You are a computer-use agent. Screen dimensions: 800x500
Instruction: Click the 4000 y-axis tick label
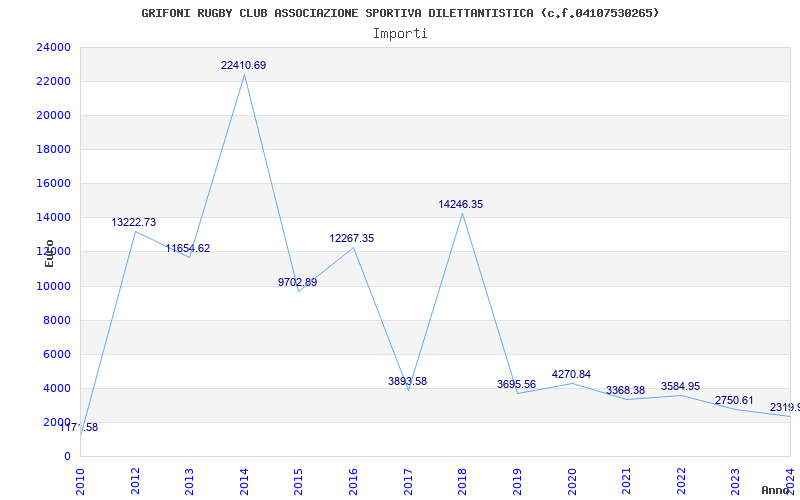pyautogui.click(x=57, y=388)
